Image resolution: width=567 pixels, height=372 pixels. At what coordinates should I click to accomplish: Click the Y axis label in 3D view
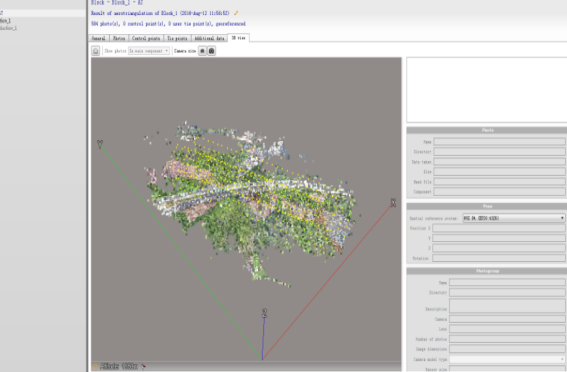100,144
